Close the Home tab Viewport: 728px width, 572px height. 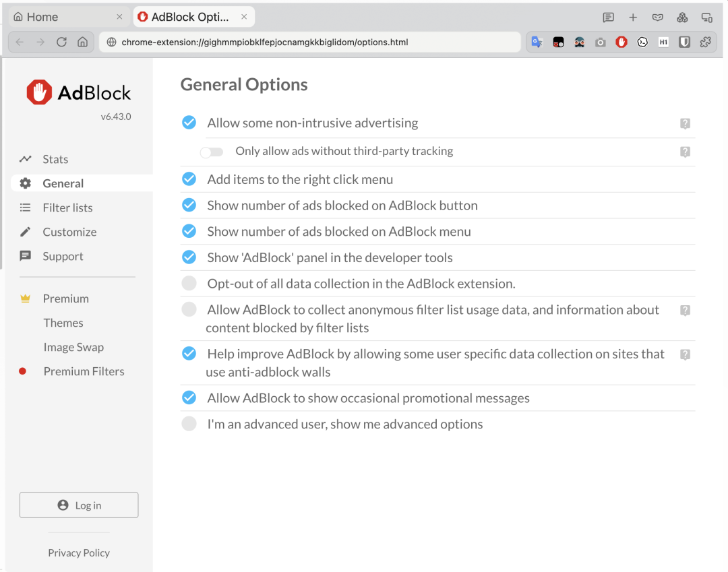point(119,17)
